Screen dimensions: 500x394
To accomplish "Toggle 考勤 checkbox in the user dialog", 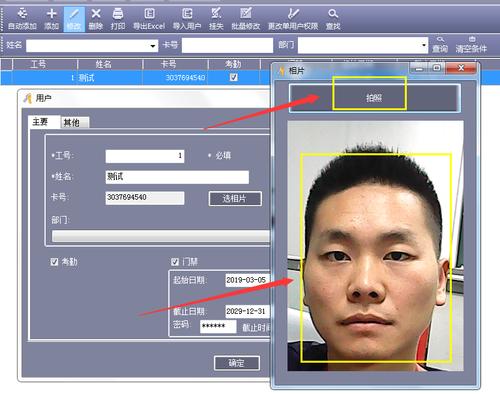I will point(54,262).
